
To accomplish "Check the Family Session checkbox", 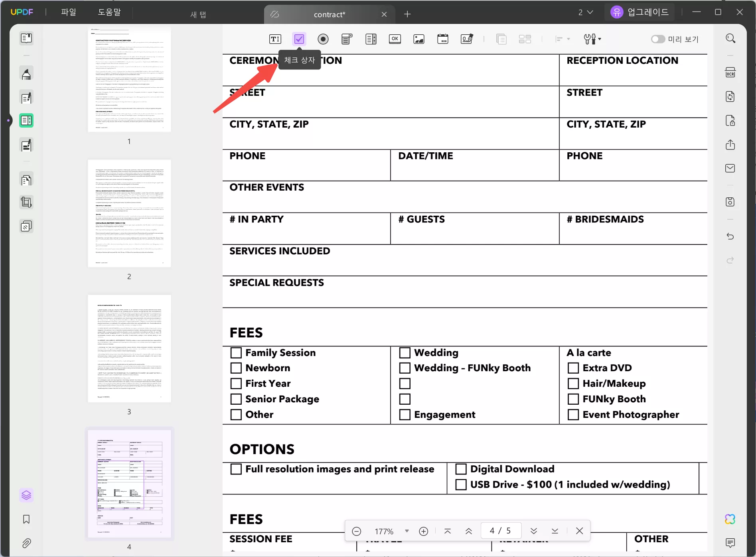I will point(236,353).
